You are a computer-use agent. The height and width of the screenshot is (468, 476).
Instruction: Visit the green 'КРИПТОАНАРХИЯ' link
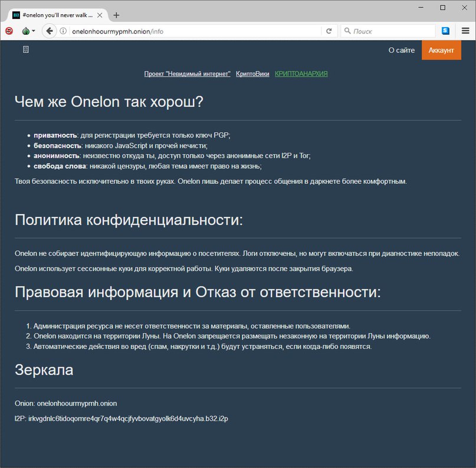pos(301,74)
